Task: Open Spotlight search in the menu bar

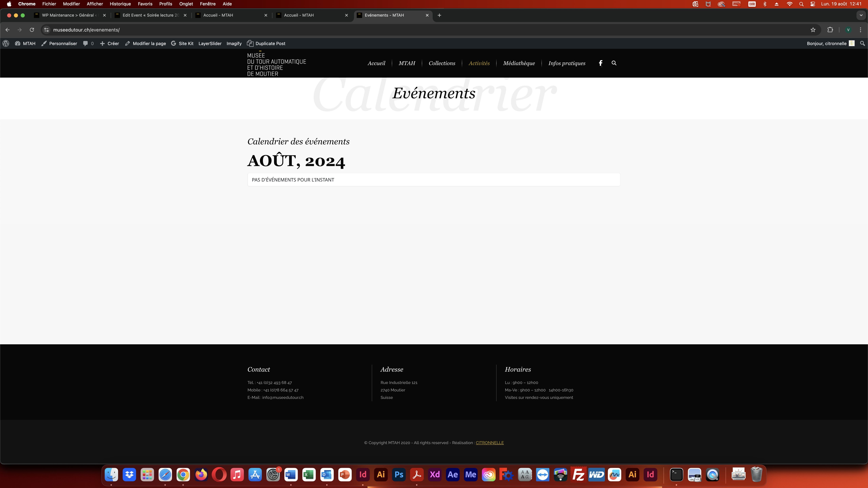Action: [801, 4]
